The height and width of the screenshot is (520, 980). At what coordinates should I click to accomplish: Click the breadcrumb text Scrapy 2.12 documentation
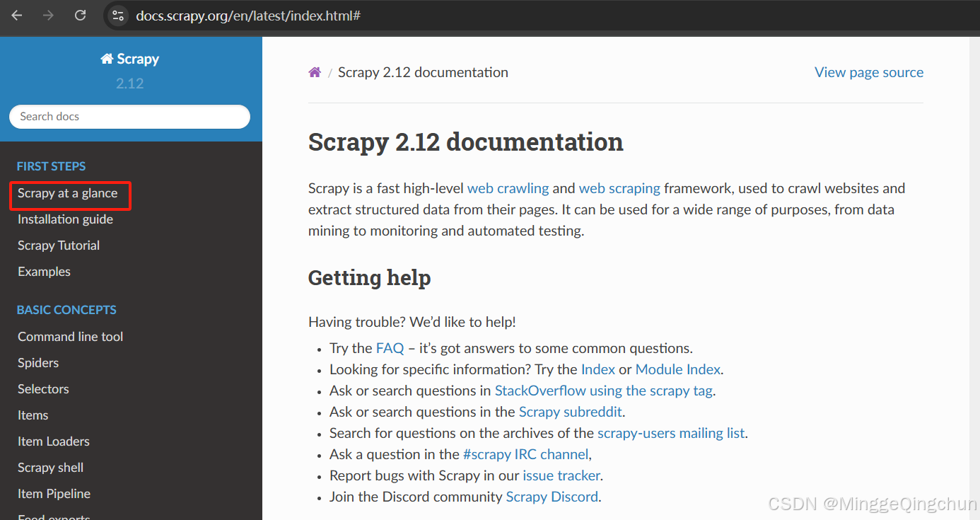[x=423, y=72]
